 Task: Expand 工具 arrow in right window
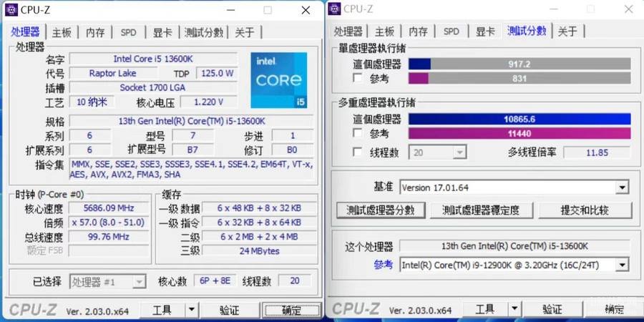coord(514,309)
